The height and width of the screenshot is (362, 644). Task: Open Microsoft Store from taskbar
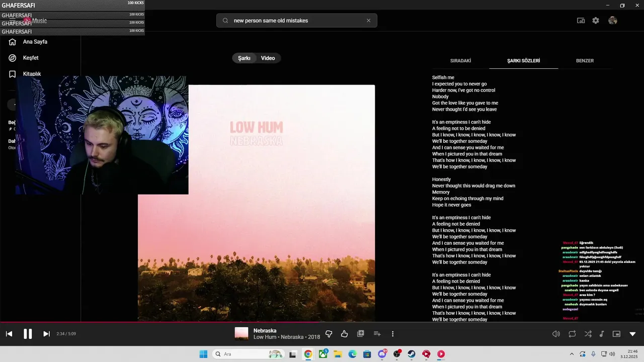click(367, 354)
